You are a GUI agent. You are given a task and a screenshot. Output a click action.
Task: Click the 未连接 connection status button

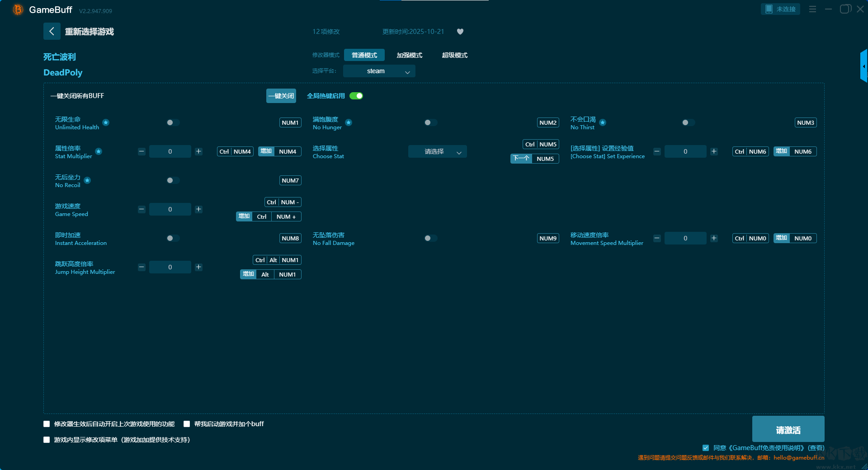(x=781, y=9)
